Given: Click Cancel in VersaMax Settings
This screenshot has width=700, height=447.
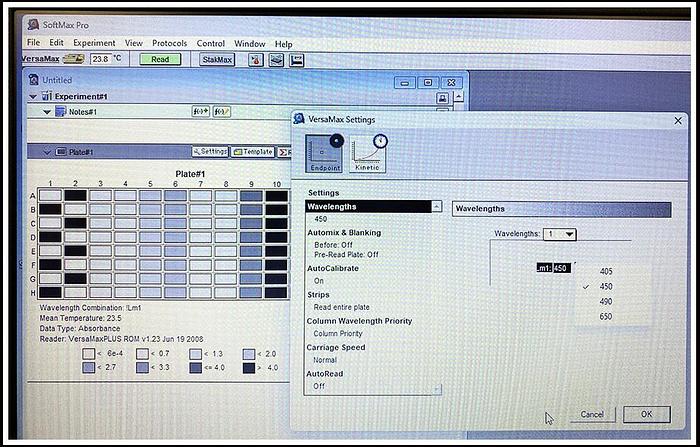Looking at the screenshot, I should click(592, 414).
